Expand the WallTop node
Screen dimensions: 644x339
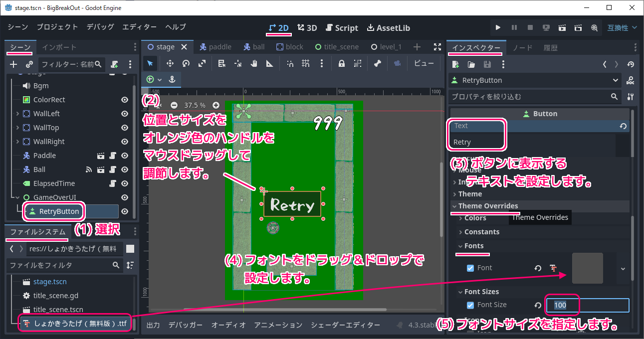click(x=17, y=128)
